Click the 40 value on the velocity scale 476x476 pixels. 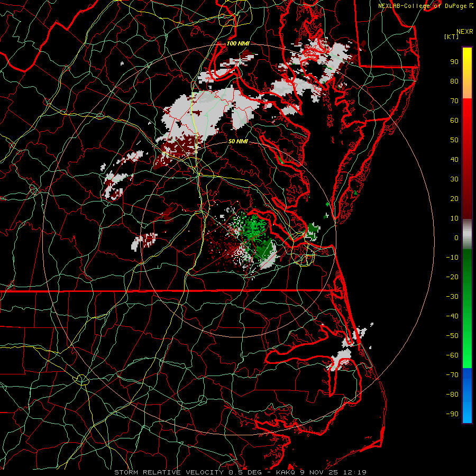pyautogui.click(x=454, y=159)
